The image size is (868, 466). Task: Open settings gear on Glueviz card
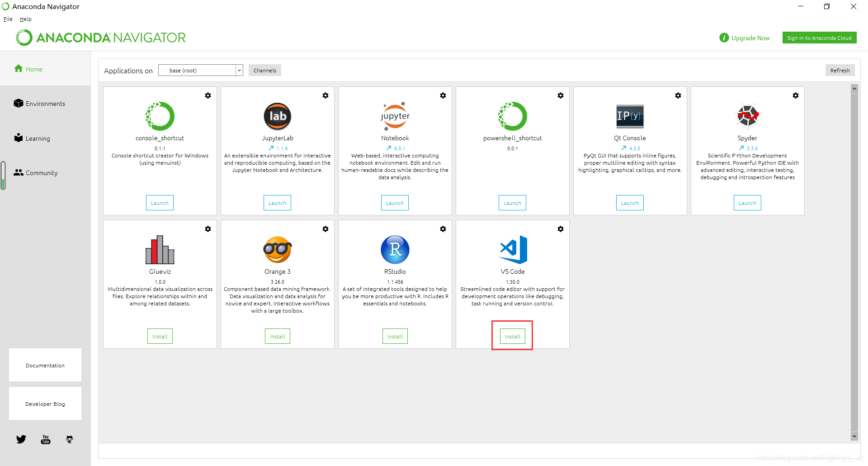pyautogui.click(x=208, y=229)
